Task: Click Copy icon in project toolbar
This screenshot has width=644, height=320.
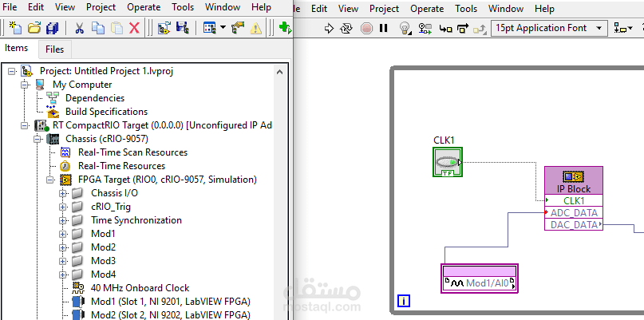Action: pos(97,28)
